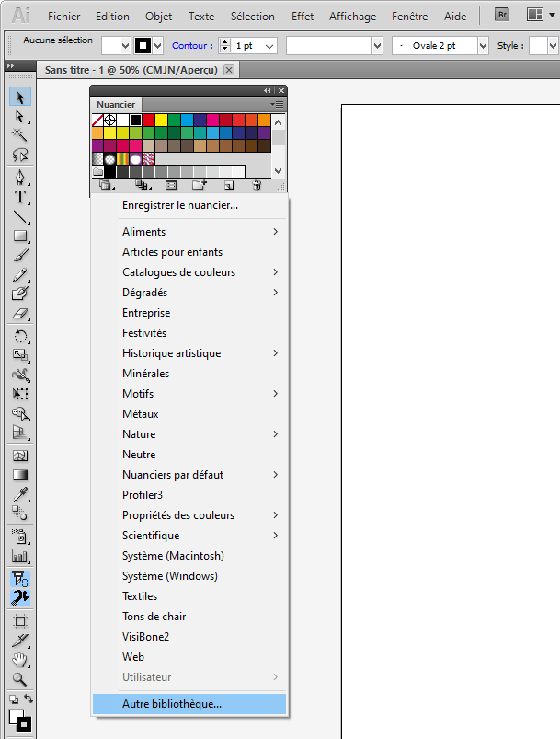560x739 pixels.
Task: Open the Edition menu
Action: click(x=112, y=17)
